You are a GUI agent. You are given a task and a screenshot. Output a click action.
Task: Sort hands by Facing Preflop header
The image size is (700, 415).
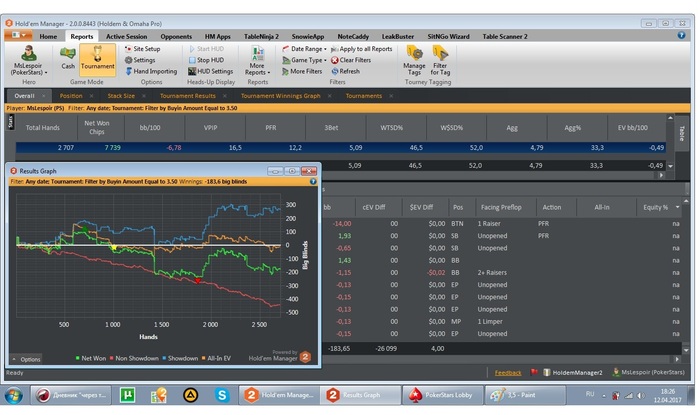pyautogui.click(x=501, y=207)
